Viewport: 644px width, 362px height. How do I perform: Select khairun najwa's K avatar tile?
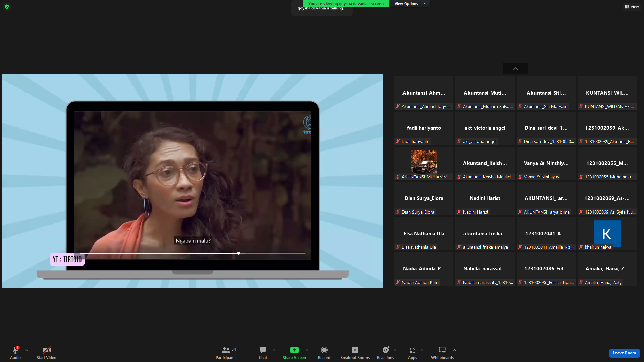tap(607, 234)
